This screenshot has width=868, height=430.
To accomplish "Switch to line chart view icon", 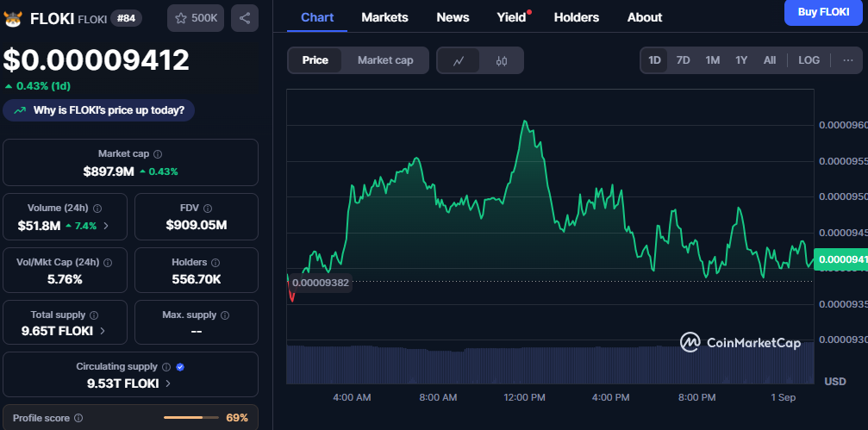I will click(459, 60).
